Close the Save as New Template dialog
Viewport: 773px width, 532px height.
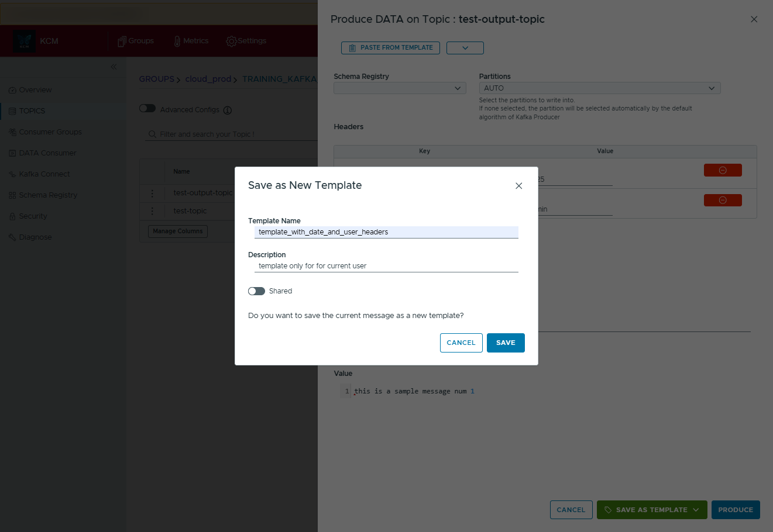point(518,186)
